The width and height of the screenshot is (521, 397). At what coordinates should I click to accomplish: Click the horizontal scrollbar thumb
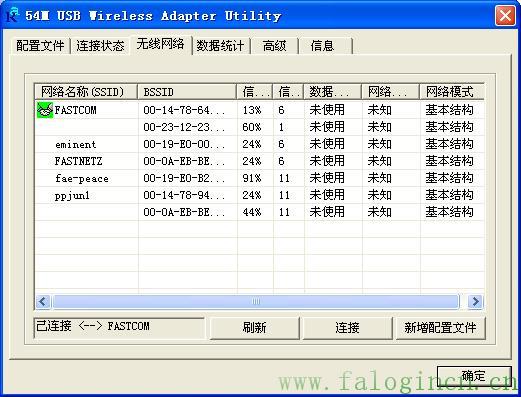[256, 302]
